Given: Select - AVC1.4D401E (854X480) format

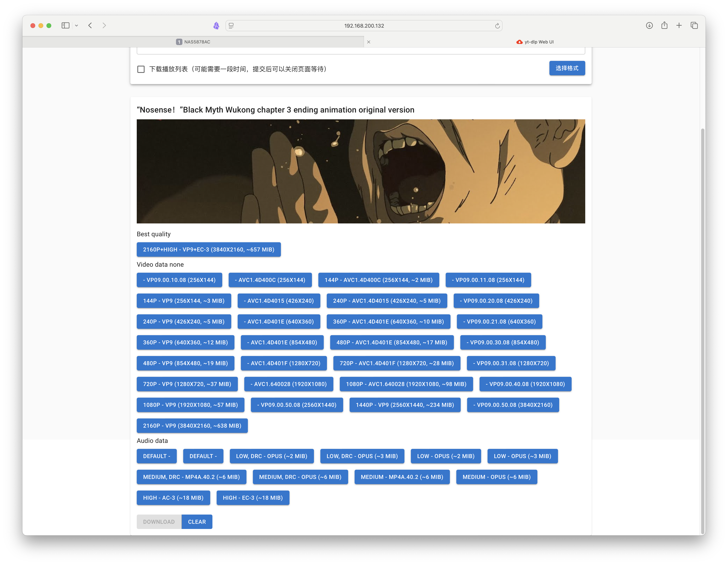Looking at the screenshot, I should click(x=282, y=343).
